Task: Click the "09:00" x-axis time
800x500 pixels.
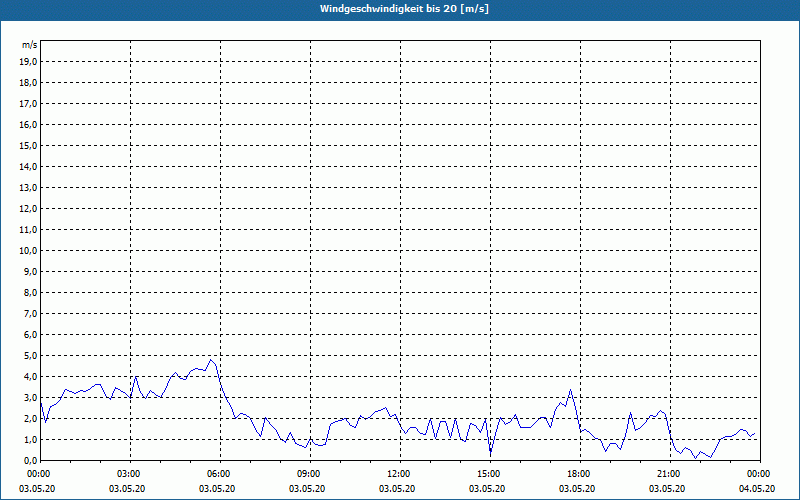Action: pos(310,474)
